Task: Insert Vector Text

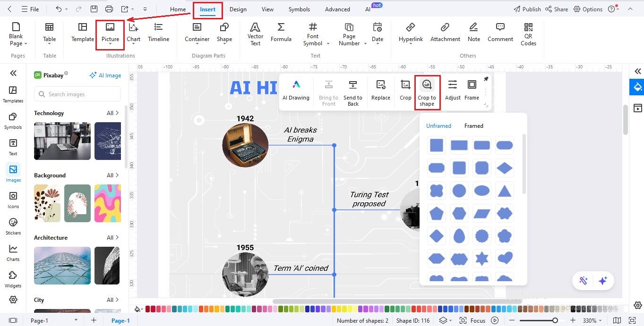Action: tap(255, 34)
